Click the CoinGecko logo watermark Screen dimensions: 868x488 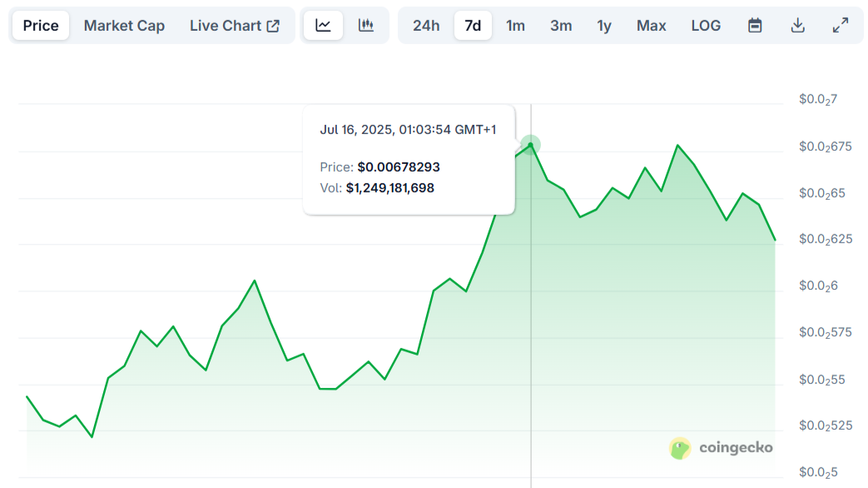click(721, 448)
